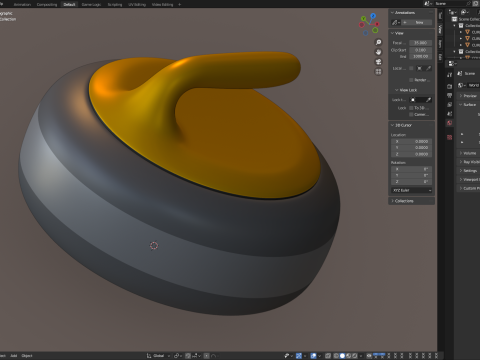Enable Lock To 3D Cursor checkbox
Screen dimensions: 480x360
pyautogui.click(x=411, y=108)
